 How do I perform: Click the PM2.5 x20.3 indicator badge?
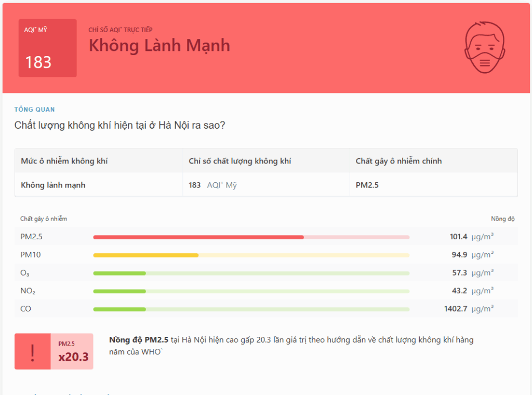pos(73,351)
